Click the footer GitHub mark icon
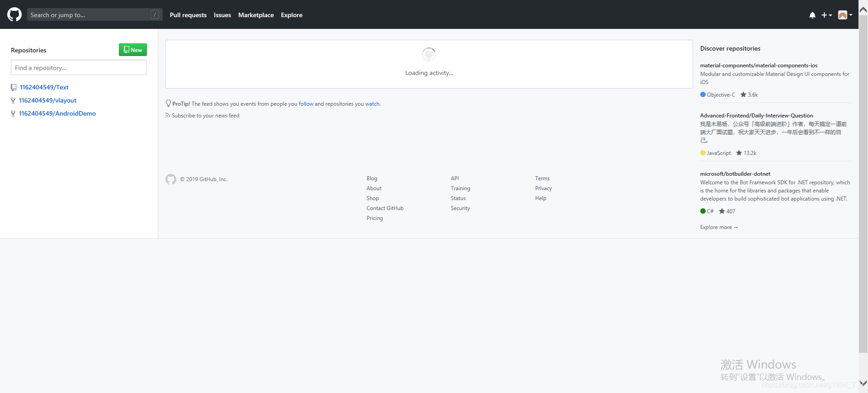Image resolution: width=868 pixels, height=393 pixels. pyautogui.click(x=171, y=179)
